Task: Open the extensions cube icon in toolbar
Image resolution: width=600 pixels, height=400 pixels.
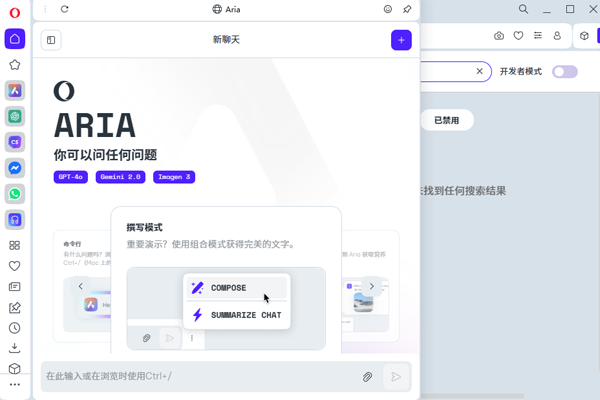Action: 584,36
